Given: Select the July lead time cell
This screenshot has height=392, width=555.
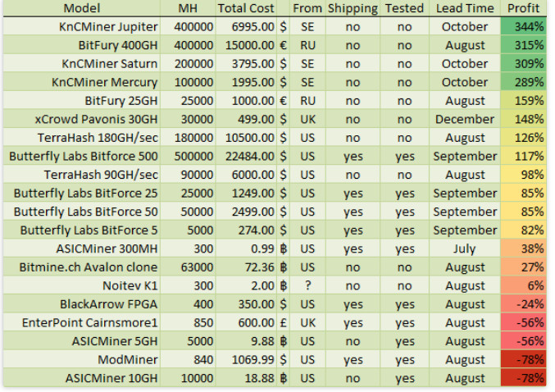Looking at the screenshot, I should (465, 248).
